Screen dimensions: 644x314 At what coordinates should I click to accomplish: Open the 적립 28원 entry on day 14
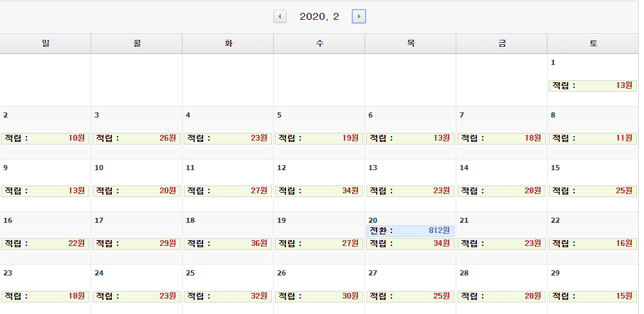tap(501, 191)
